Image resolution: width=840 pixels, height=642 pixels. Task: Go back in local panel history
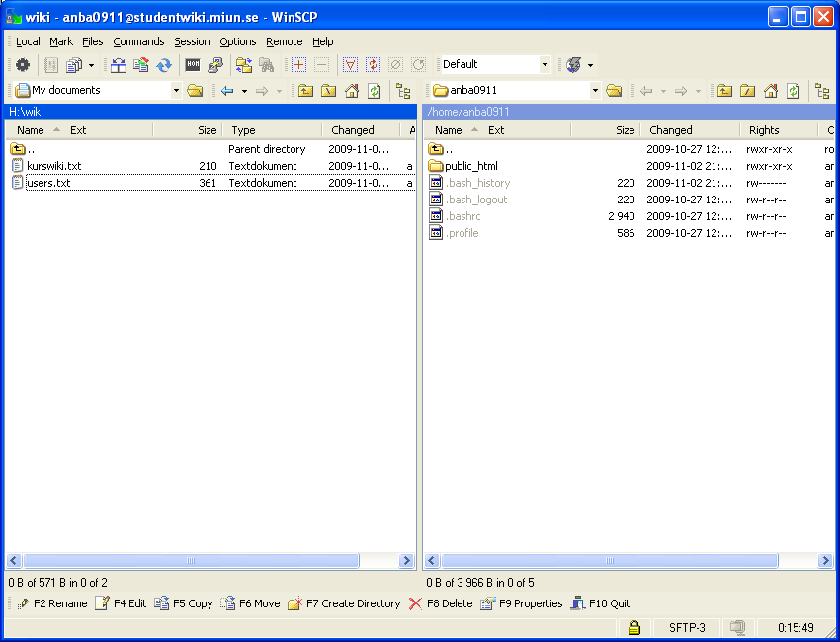pyautogui.click(x=227, y=91)
